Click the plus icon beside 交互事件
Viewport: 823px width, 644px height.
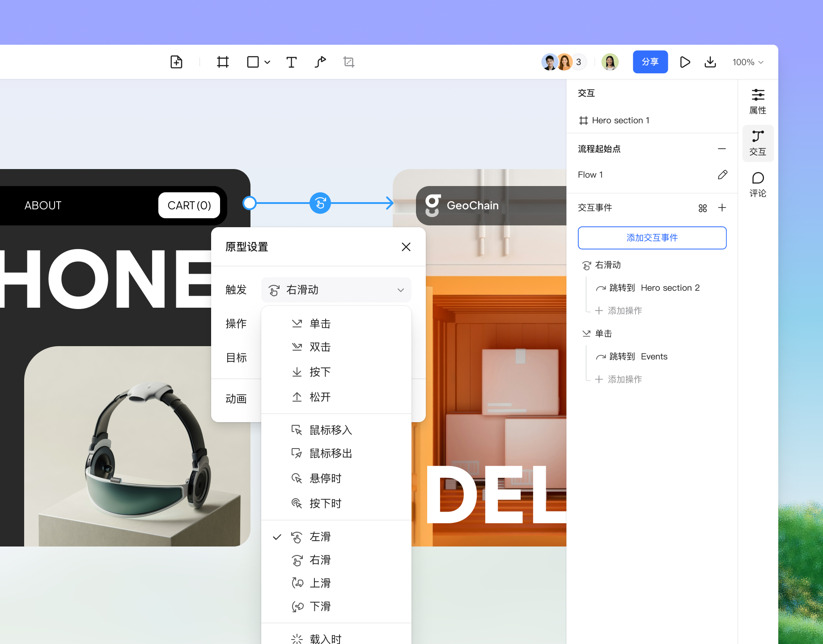[x=722, y=208]
